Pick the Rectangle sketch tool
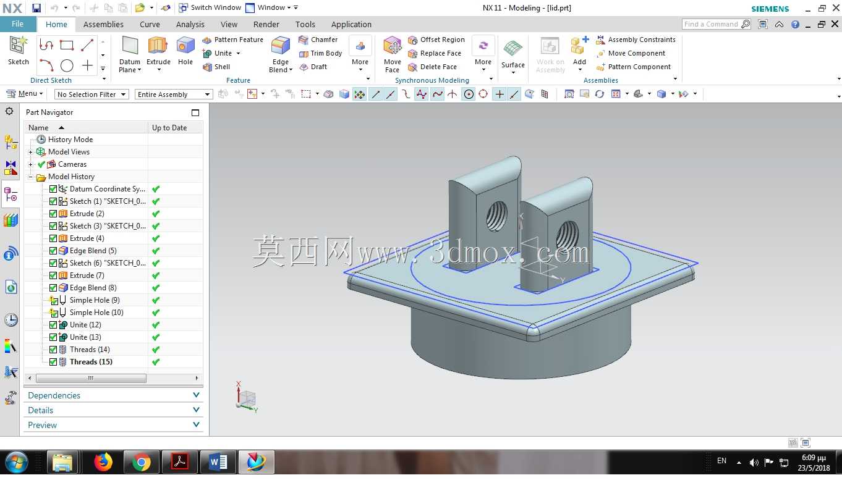This screenshot has width=842, height=504. tap(67, 44)
